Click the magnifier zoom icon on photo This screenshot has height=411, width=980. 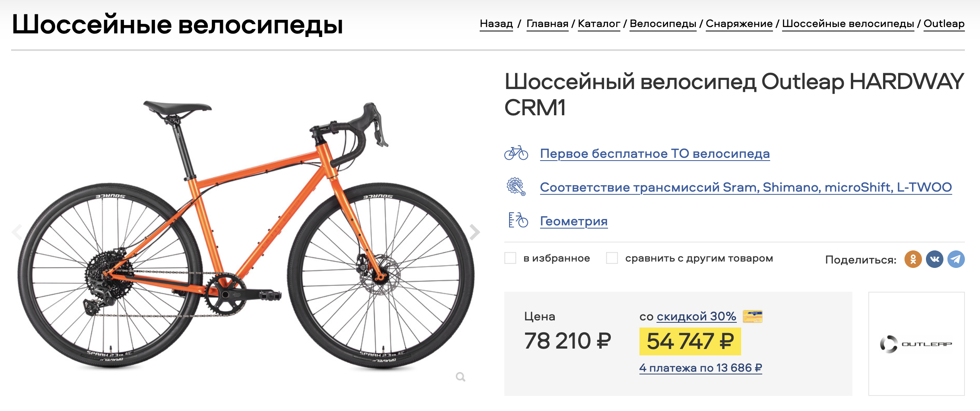coord(460,376)
